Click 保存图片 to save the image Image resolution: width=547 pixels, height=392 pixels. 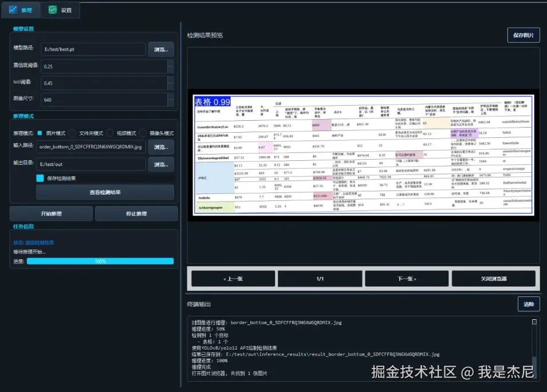click(524, 34)
